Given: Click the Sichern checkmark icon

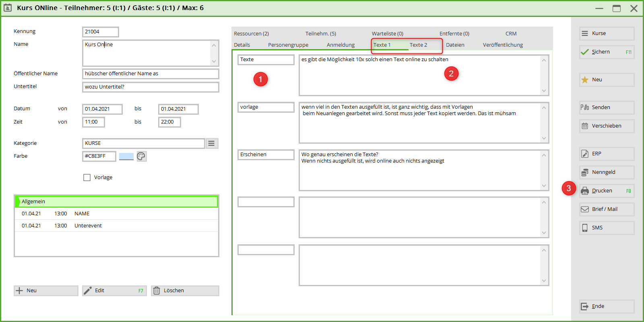Looking at the screenshot, I should 585,52.
